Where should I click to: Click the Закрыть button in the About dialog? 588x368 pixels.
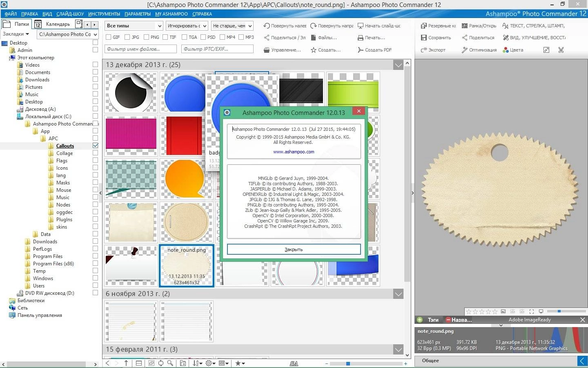point(294,249)
